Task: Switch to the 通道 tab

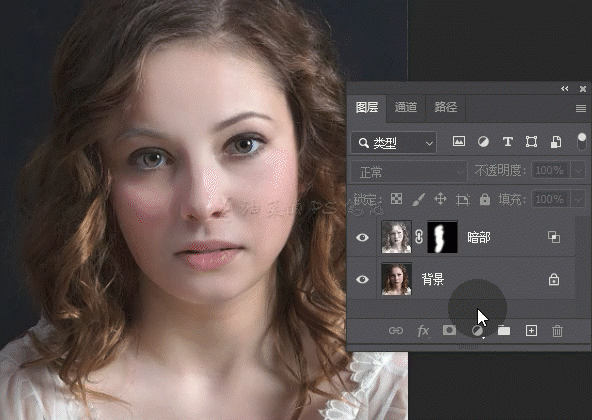Action: pyautogui.click(x=406, y=107)
